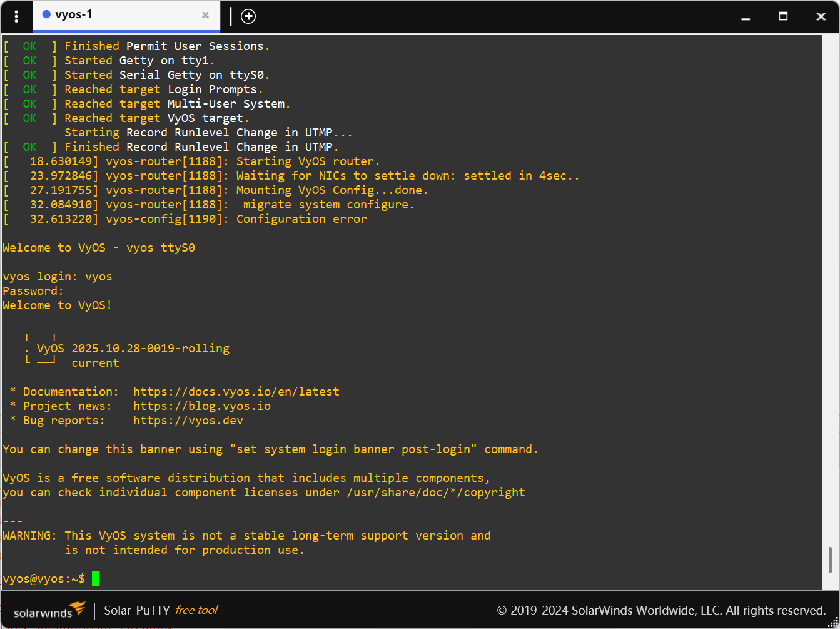The height and width of the screenshot is (629, 840).
Task: Click the vyos.dev bug reports URL
Action: (188, 421)
